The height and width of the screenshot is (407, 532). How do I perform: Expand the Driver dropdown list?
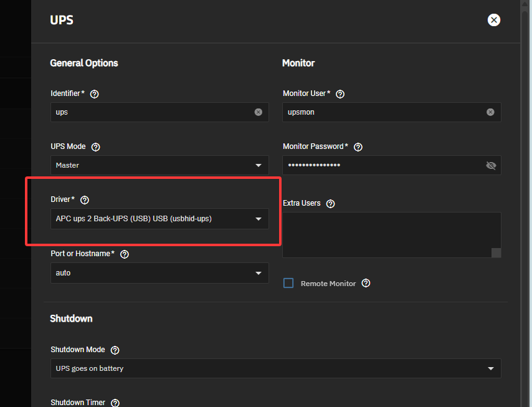[159, 219]
